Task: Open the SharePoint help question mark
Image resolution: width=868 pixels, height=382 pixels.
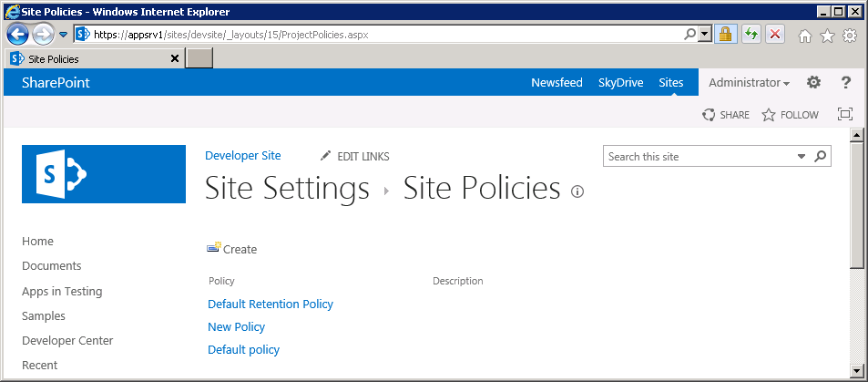Action: pos(845,83)
